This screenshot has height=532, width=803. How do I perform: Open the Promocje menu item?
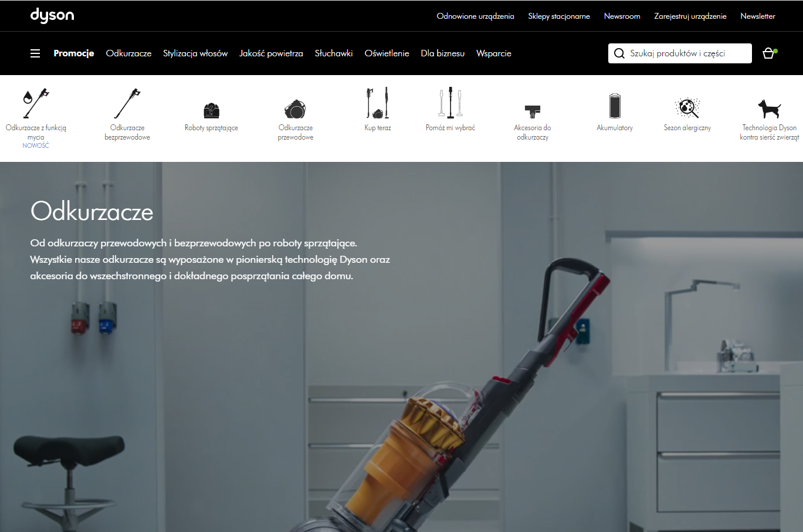[74, 53]
